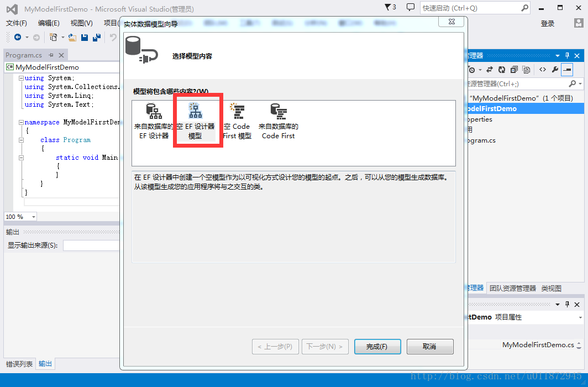The image size is (588, 387).
Task: Click the 取消 button
Action: 430,347
